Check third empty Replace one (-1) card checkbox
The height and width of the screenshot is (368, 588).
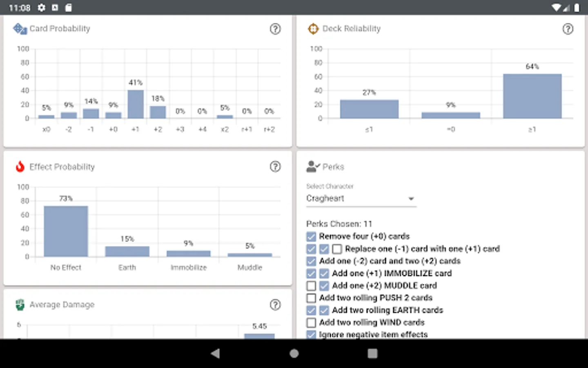[337, 249]
